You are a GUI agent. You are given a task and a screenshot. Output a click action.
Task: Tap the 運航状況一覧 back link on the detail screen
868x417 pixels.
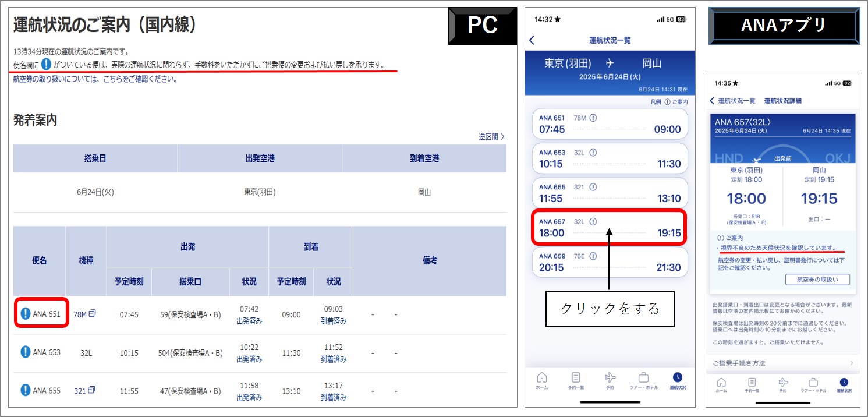(x=732, y=101)
